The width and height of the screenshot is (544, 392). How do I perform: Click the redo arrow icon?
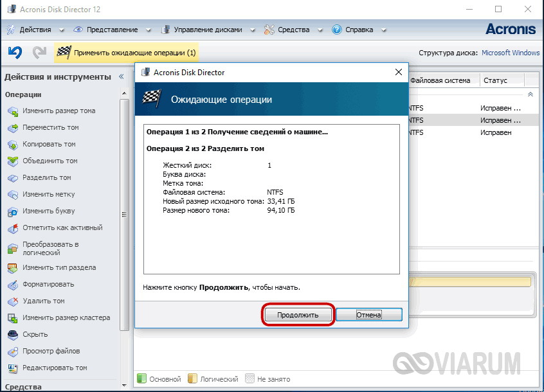pos(39,53)
